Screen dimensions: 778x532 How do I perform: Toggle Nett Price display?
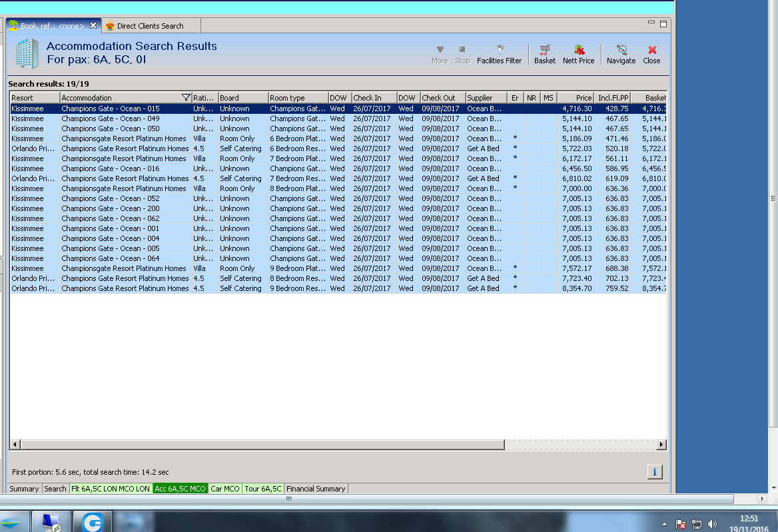tap(579, 55)
